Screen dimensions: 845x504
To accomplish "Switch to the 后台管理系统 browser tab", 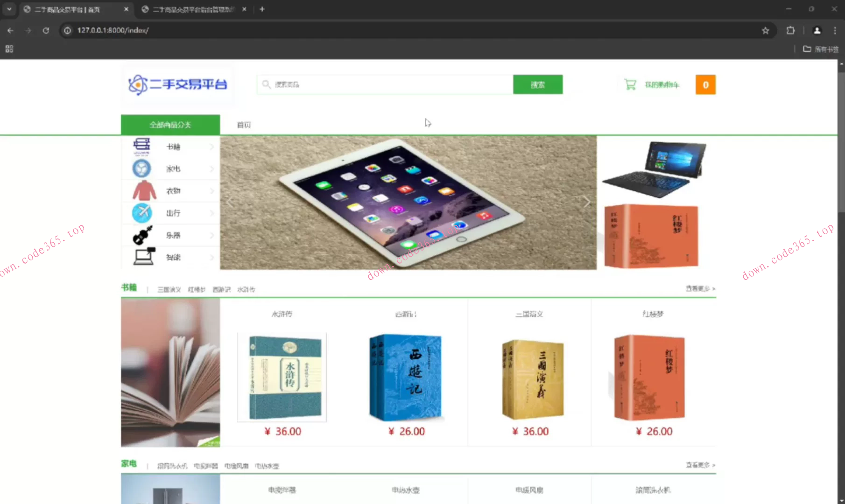I will pyautogui.click(x=194, y=9).
